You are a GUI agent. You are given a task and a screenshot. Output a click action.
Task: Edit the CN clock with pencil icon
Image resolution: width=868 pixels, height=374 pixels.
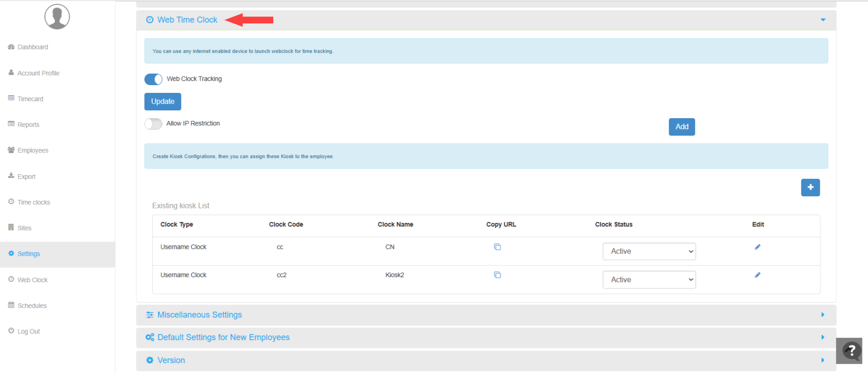[x=757, y=247]
